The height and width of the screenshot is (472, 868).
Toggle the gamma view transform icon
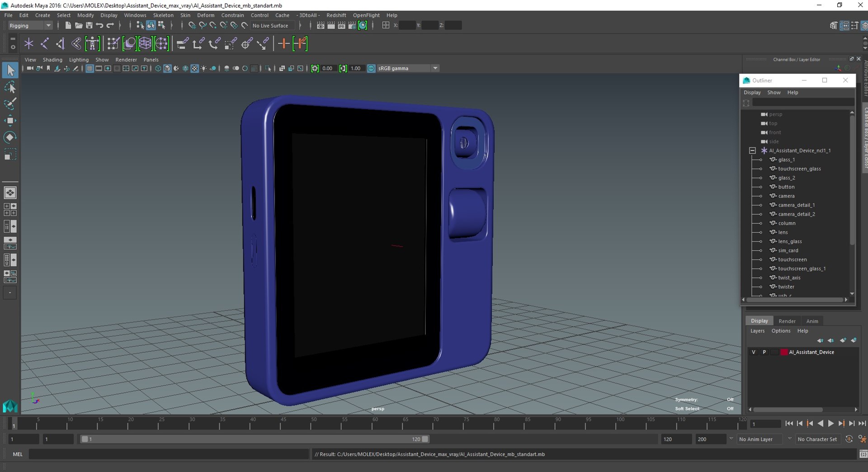click(371, 68)
